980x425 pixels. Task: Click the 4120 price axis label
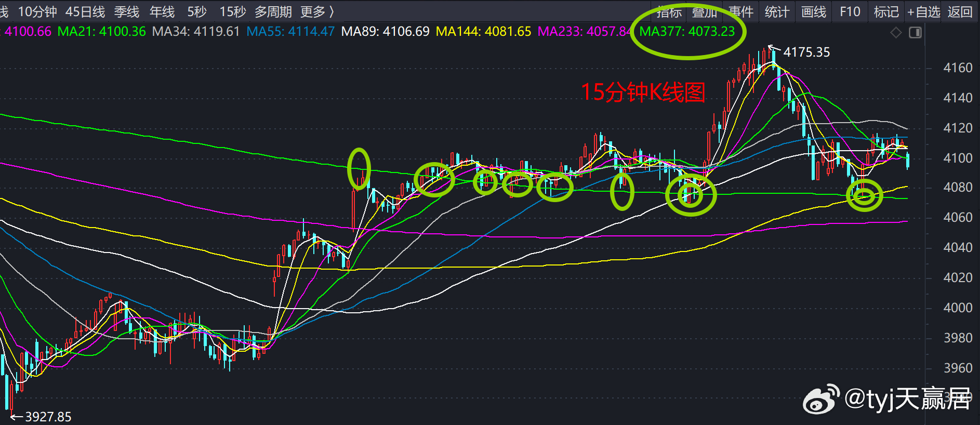point(958,128)
